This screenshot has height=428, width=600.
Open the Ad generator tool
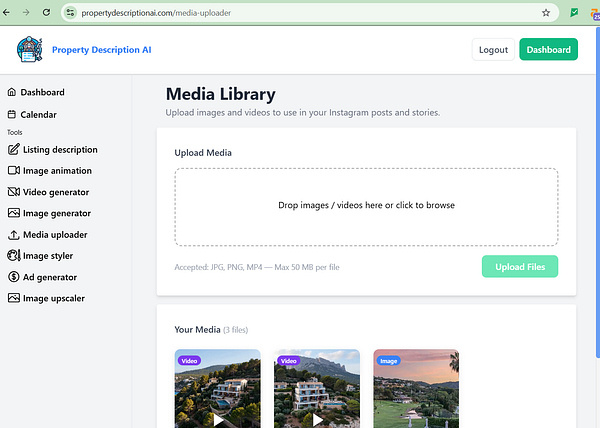pyautogui.click(x=50, y=277)
